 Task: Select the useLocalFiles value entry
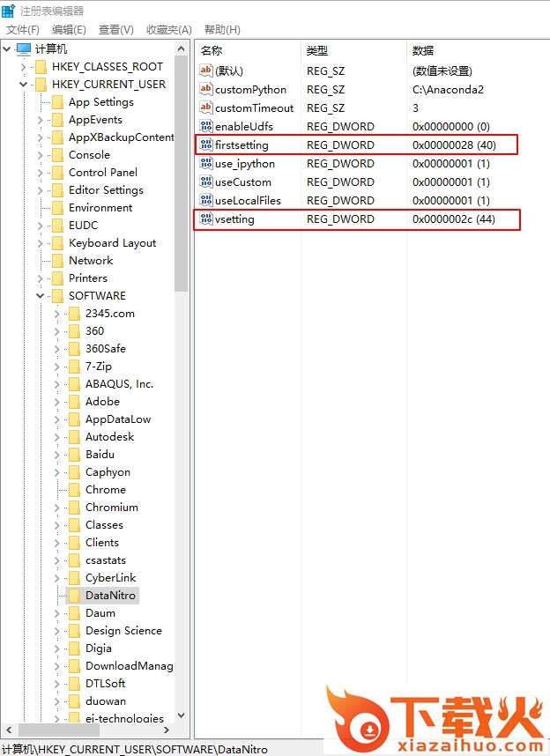248,200
